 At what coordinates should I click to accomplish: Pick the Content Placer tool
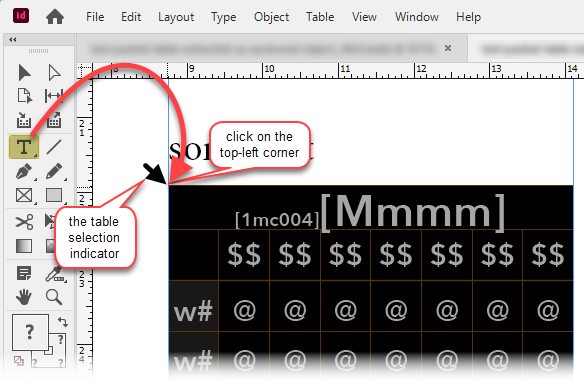(x=54, y=120)
